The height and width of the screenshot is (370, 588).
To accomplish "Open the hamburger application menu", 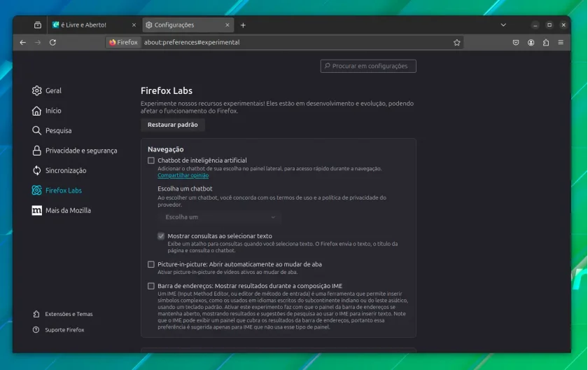I will [x=561, y=43].
